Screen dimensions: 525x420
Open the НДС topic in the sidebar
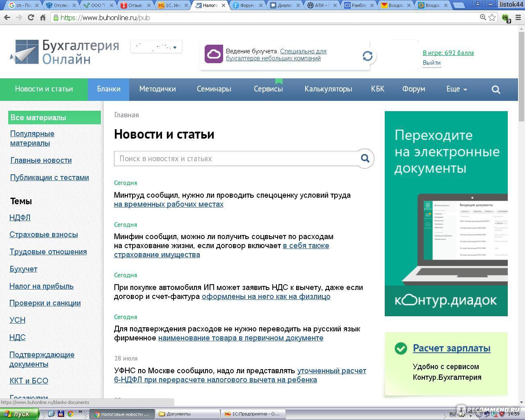point(18,338)
